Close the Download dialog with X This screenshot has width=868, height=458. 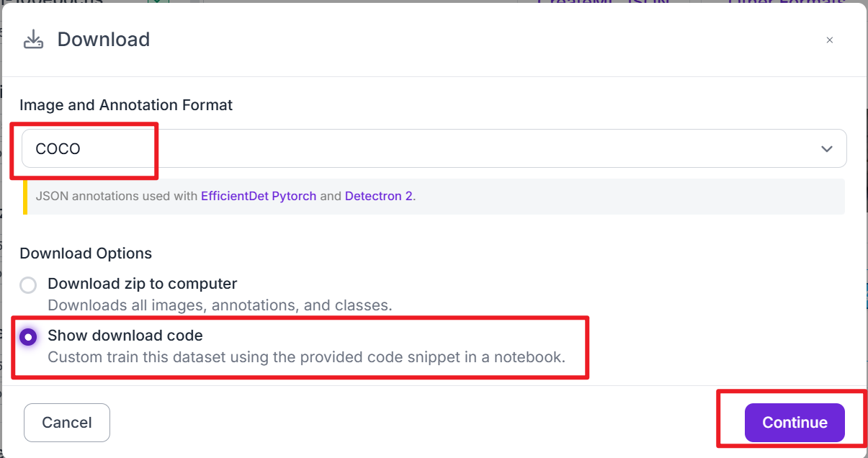click(x=829, y=40)
